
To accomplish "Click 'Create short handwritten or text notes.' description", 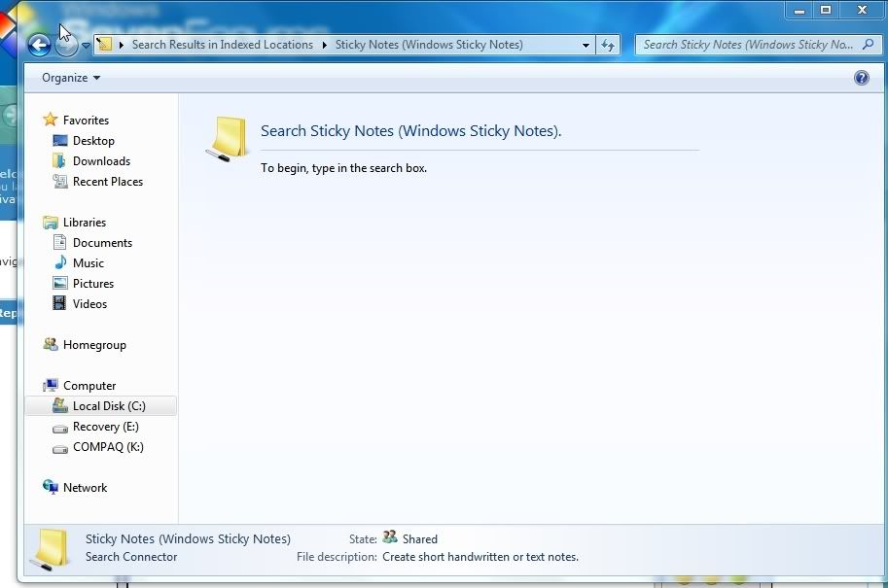I will tap(480, 557).
